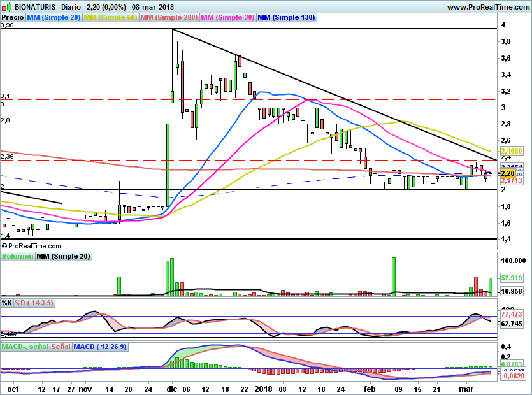Click the 2018 date axis label
This screenshot has height=395, width=532.
pyautogui.click(x=263, y=389)
